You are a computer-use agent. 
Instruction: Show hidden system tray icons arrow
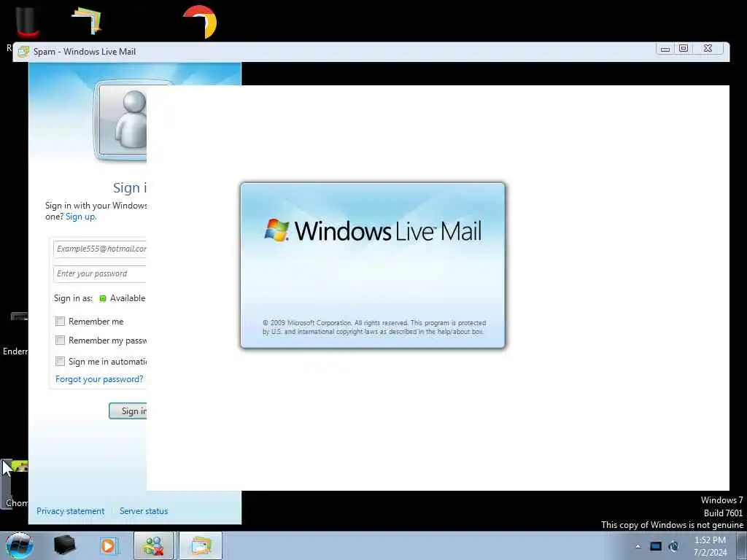(x=638, y=546)
